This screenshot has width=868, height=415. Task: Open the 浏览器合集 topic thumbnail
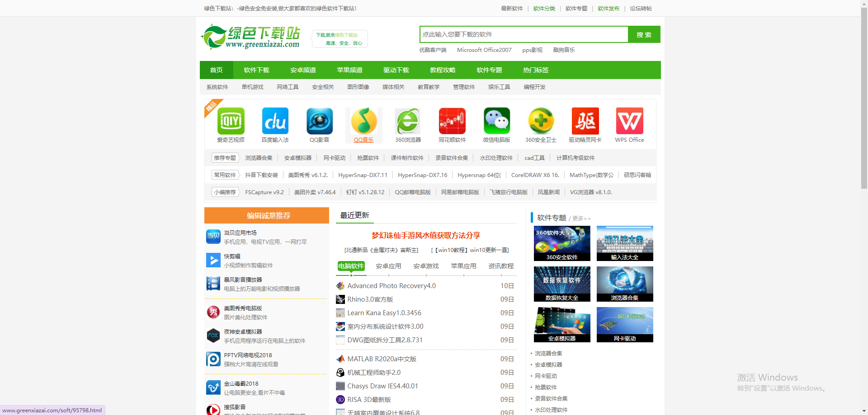click(x=625, y=284)
